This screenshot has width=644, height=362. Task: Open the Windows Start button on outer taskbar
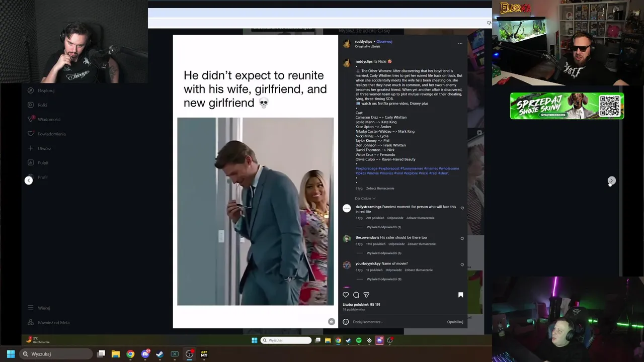pyautogui.click(x=11, y=354)
